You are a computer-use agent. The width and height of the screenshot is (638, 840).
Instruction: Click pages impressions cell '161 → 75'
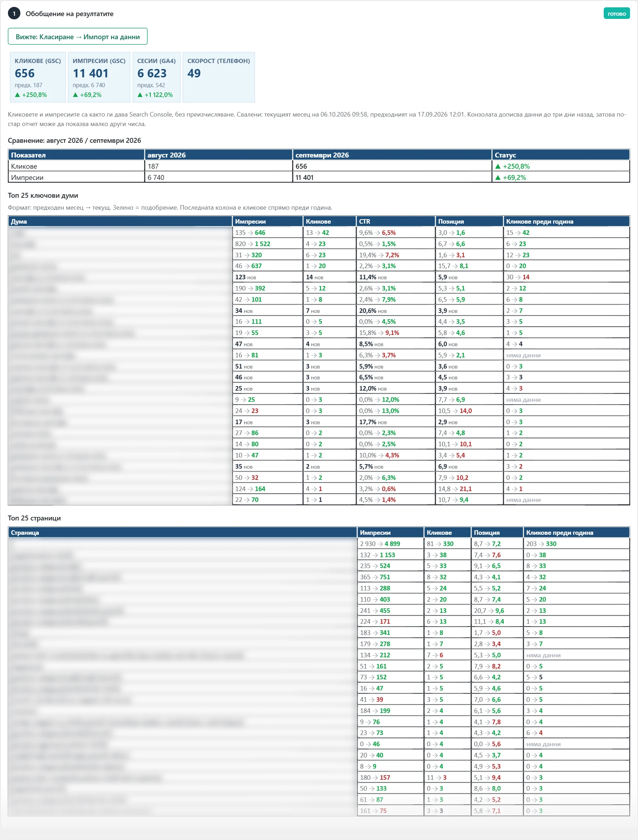(390, 811)
